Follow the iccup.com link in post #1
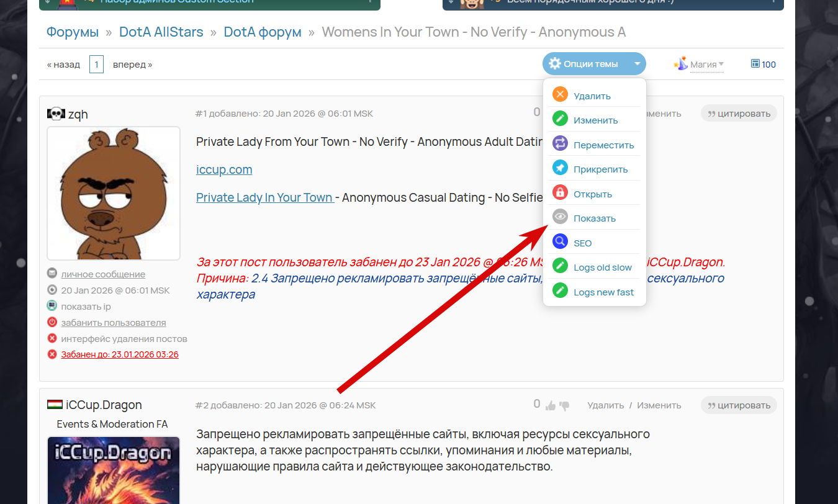This screenshot has height=504, width=838. coord(224,169)
